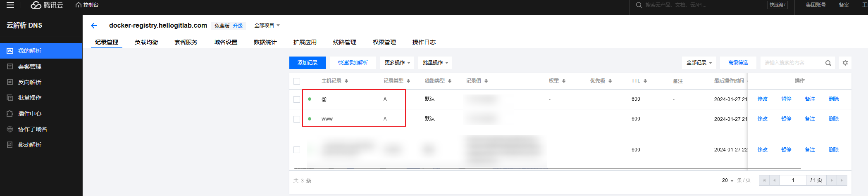Click the 移动解析 sidebar icon
The width and height of the screenshot is (868, 196).
[10, 145]
